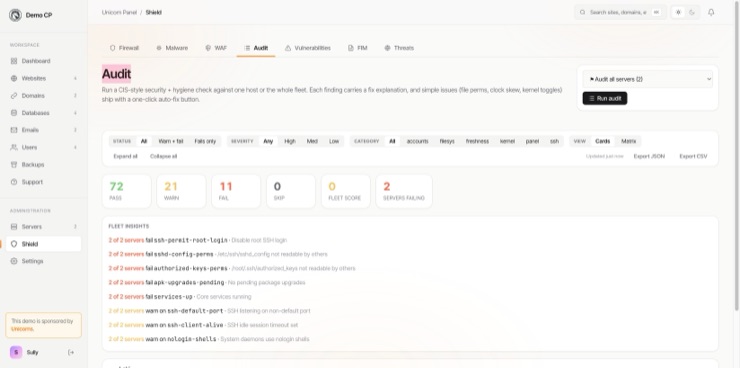The height and width of the screenshot is (368, 740).
Task: Open the Vulnerabilities tab
Action: click(x=308, y=48)
